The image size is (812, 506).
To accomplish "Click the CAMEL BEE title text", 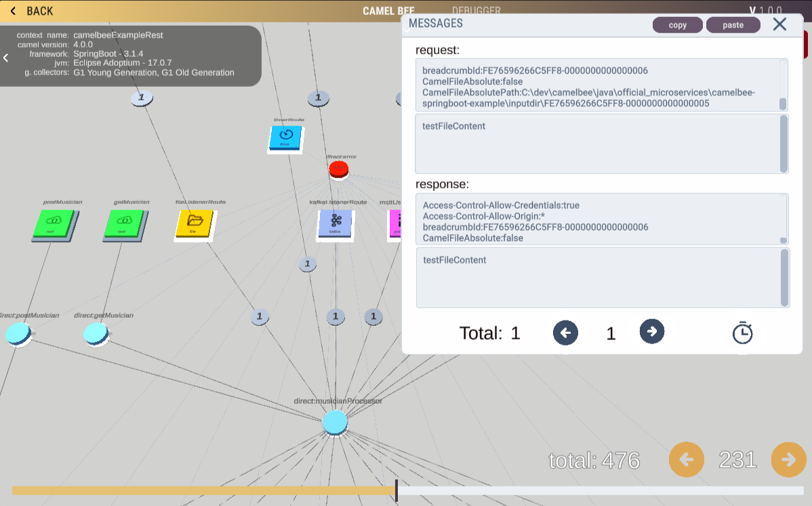I will click(388, 11).
